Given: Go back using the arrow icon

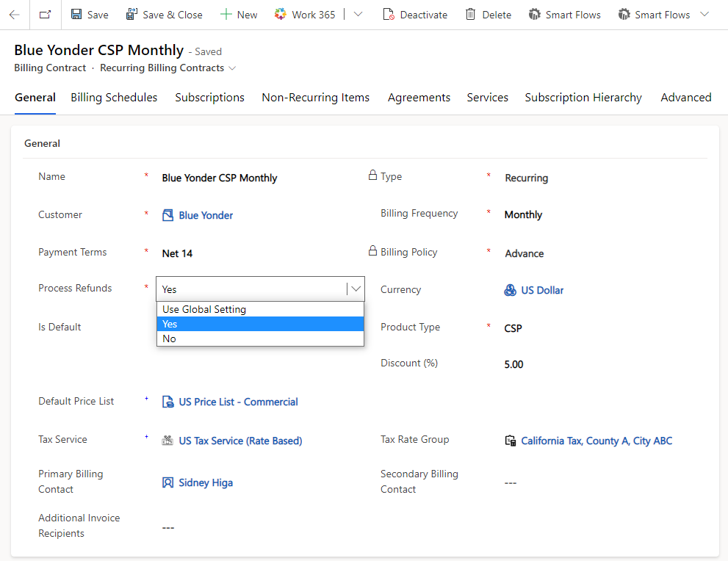Looking at the screenshot, I should point(15,15).
